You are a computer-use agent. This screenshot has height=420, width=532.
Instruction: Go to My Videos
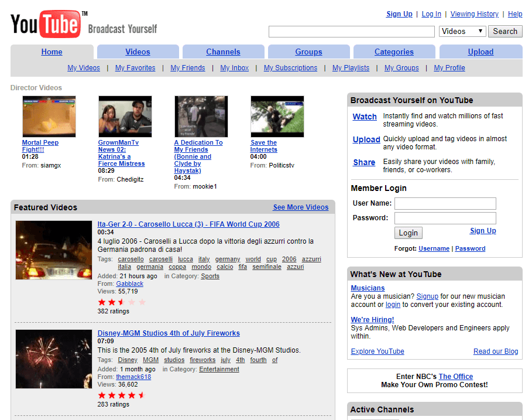[x=84, y=68]
